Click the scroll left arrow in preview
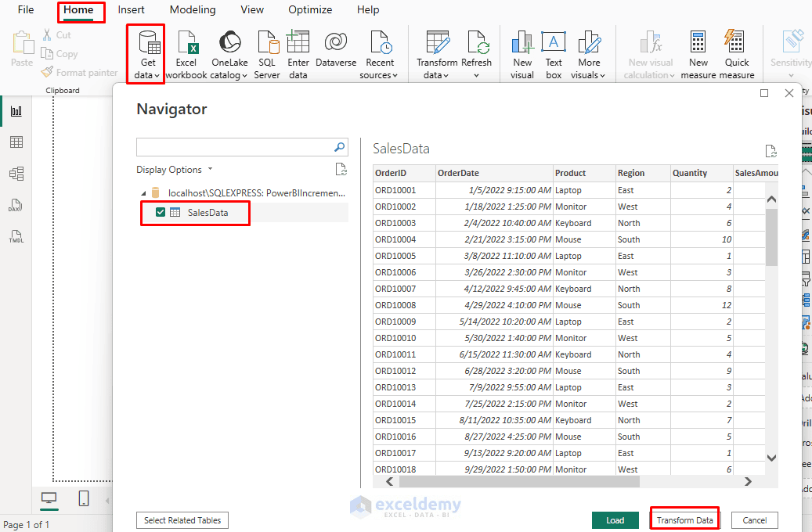The height and width of the screenshot is (532, 812). [390, 481]
